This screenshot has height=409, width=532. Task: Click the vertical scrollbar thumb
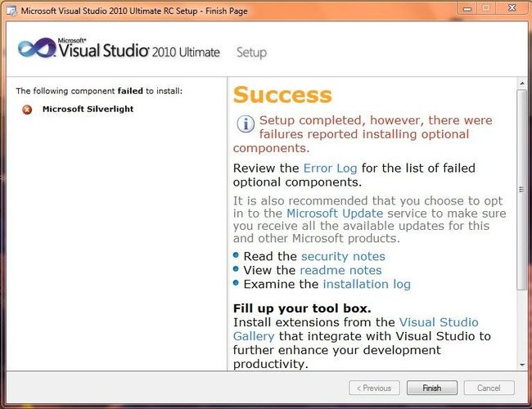click(x=522, y=190)
